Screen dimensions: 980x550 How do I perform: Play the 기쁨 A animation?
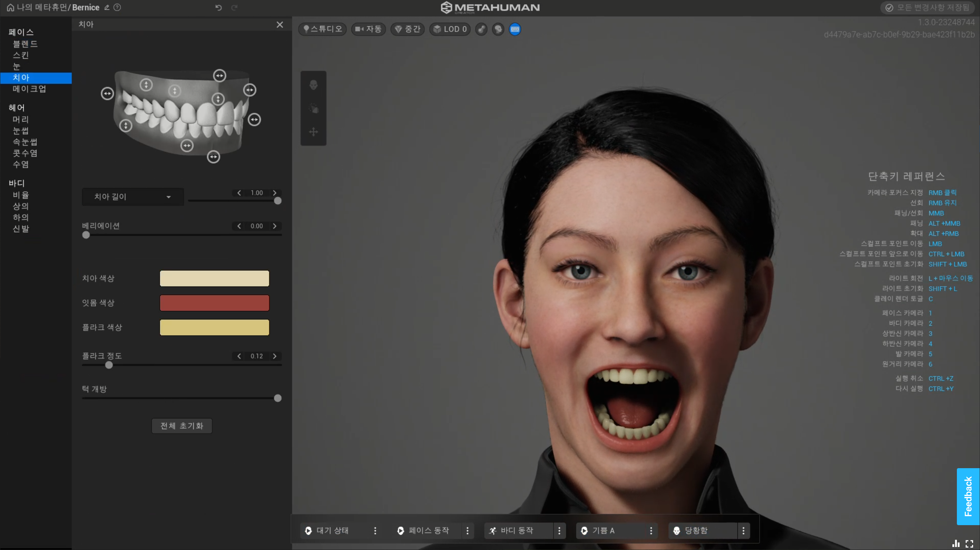pos(584,531)
